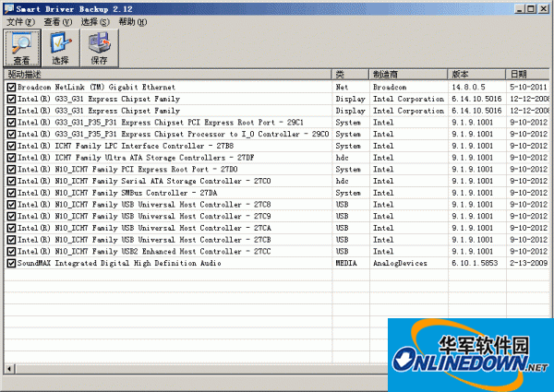Uncheck USB2 Enhanced Host Controller 27CC
Image resolution: width=554 pixels, height=392 pixels.
[11, 252]
